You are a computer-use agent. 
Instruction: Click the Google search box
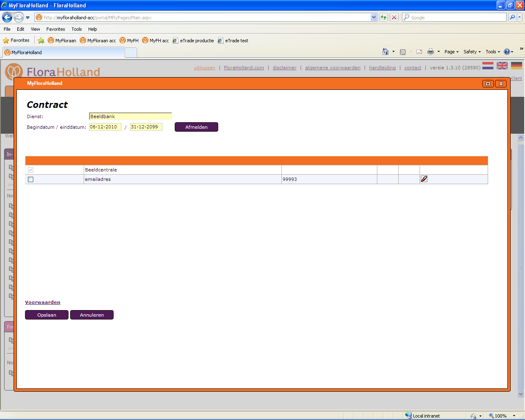(x=454, y=17)
